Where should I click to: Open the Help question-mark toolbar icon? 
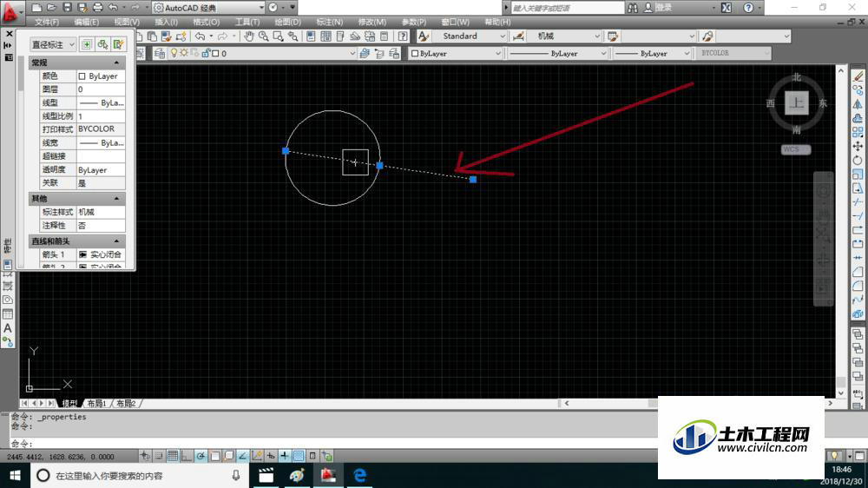403,36
